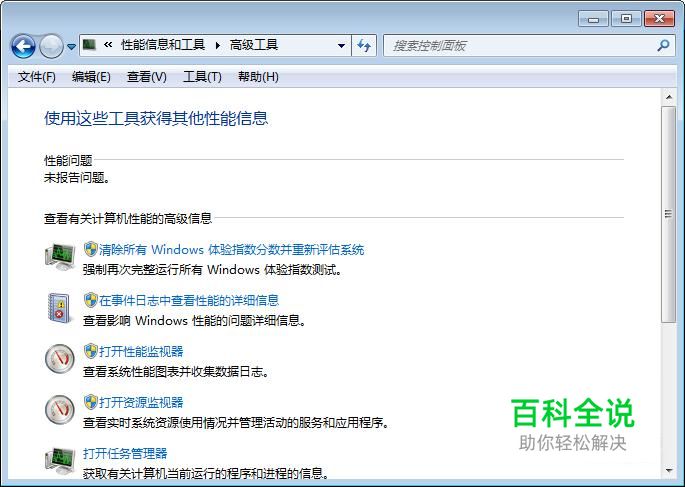Click the 查看有关计算机性能的高级信息 section label

tap(128, 218)
